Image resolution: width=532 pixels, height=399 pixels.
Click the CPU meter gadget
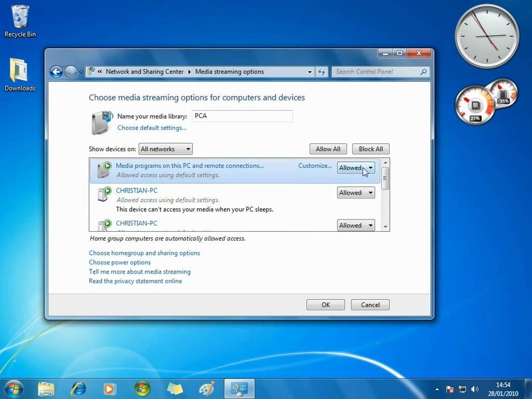pyautogui.click(x=475, y=105)
